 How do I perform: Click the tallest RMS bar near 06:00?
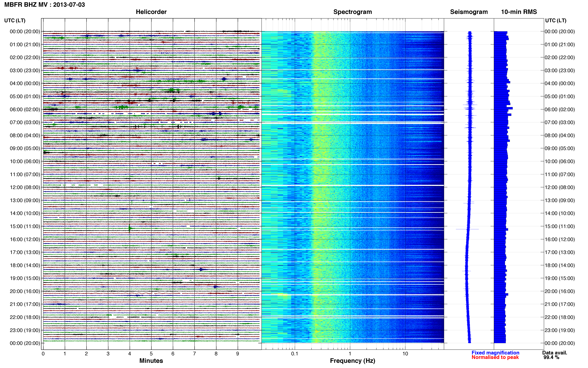click(503, 108)
